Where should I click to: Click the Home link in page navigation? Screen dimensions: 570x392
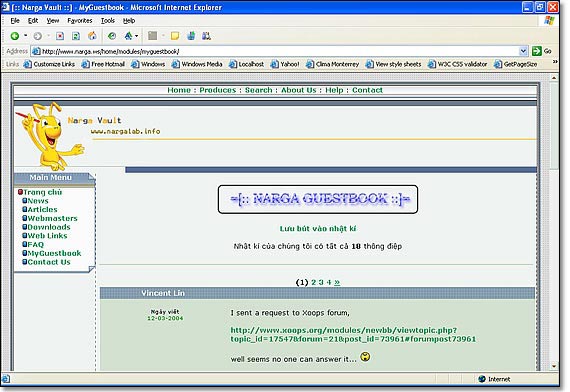tap(179, 90)
